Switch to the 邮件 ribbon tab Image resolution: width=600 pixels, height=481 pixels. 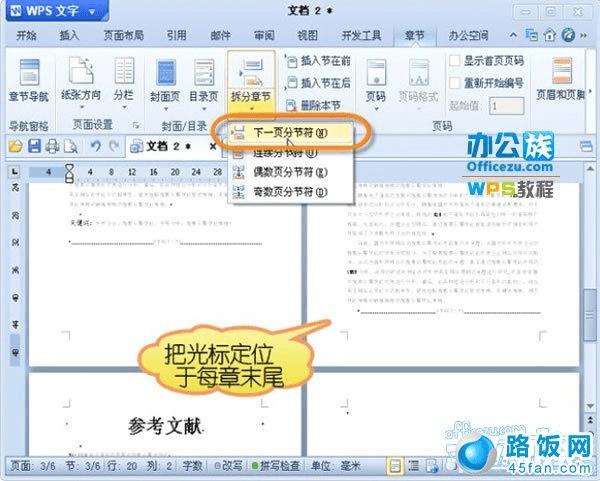point(221,36)
